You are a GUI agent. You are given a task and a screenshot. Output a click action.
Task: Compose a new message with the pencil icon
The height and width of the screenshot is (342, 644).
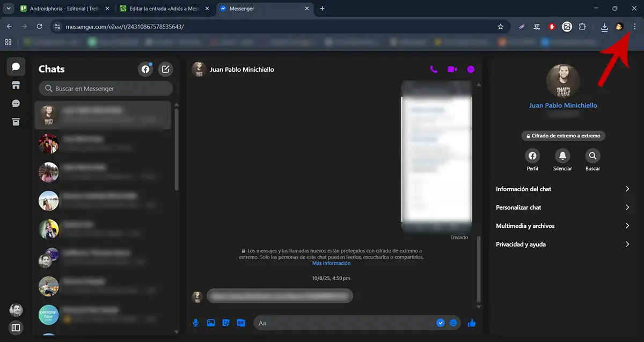click(165, 69)
